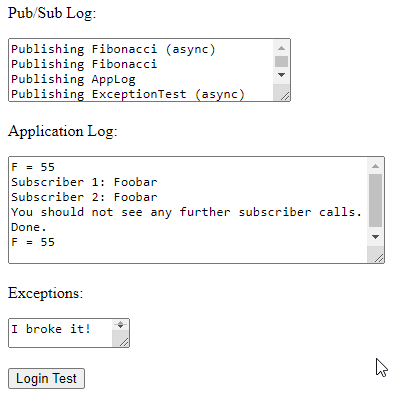
Task: Click resize grip of Application Log textarea
Action: tap(378, 258)
